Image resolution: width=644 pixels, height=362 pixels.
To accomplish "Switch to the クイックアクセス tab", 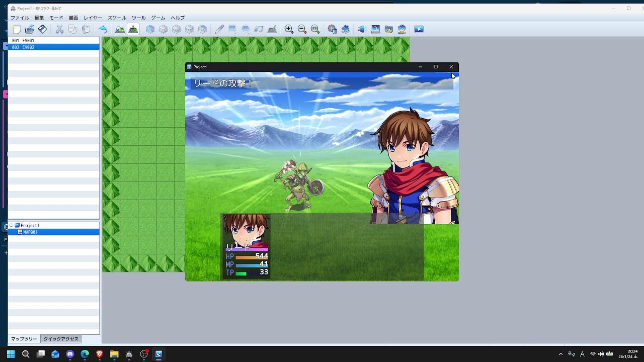I will [x=61, y=339].
